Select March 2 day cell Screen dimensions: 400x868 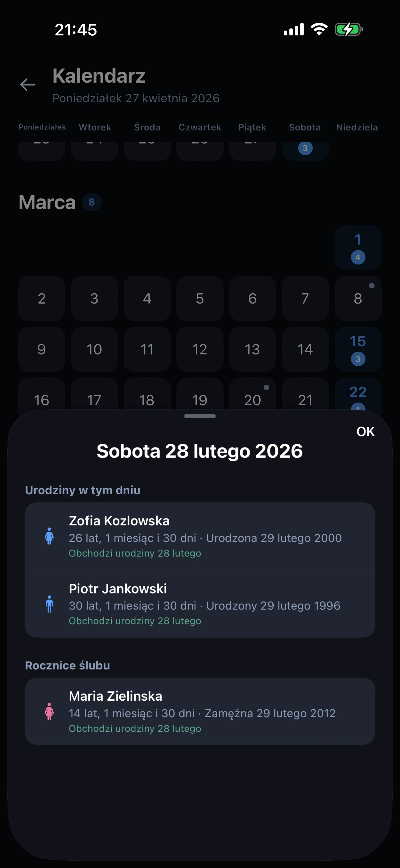pyautogui.click(x=42, y=298)
